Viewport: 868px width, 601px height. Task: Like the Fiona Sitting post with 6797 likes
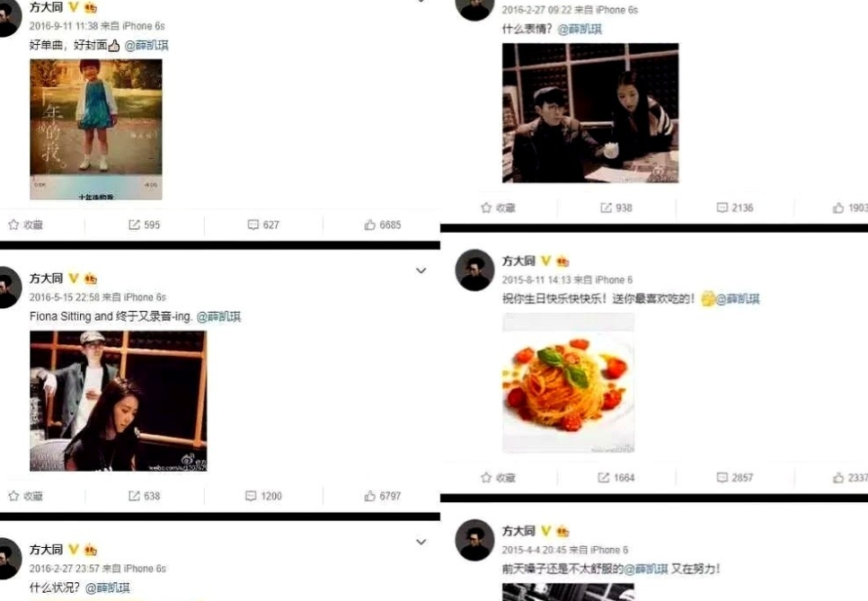click(x=383, y=496)
